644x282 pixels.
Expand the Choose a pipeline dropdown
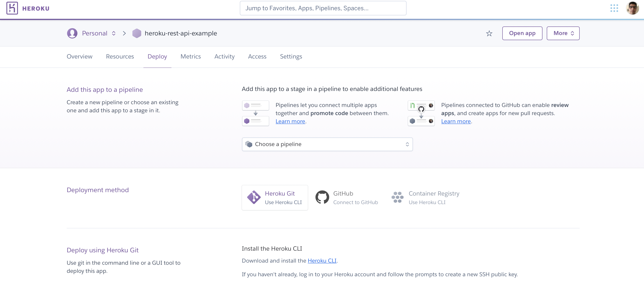pos(327,144)
